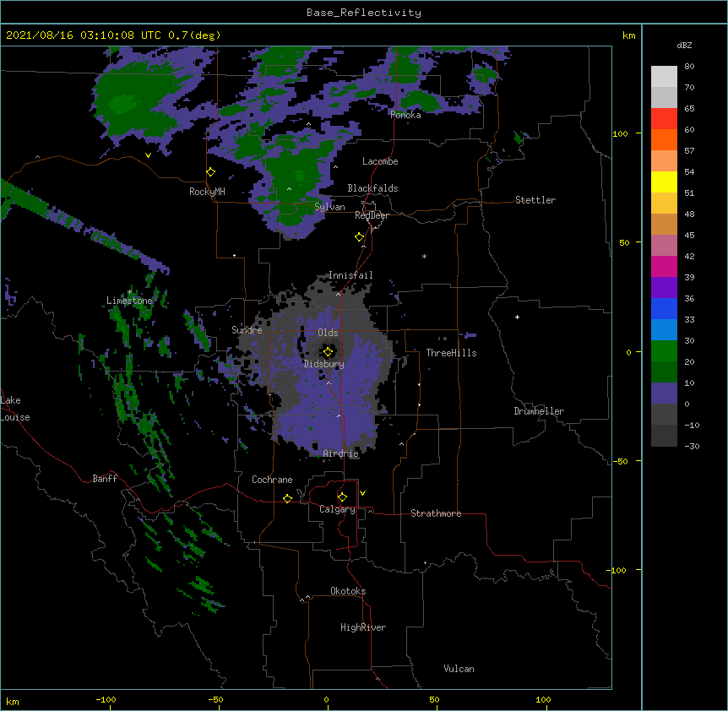
Task: Click the Lacombe city label
Action: pyautogui.click(x=380, y=161)
